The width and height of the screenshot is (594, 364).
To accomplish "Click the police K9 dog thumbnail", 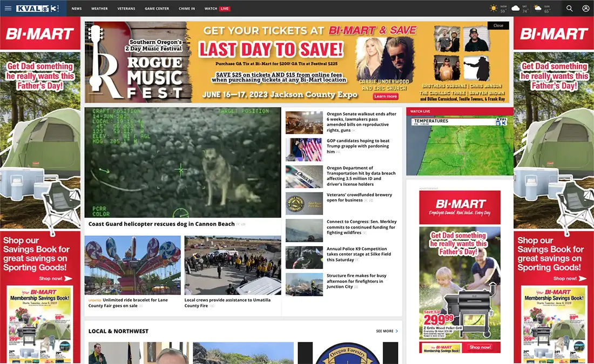I will (x=304, y=258).
